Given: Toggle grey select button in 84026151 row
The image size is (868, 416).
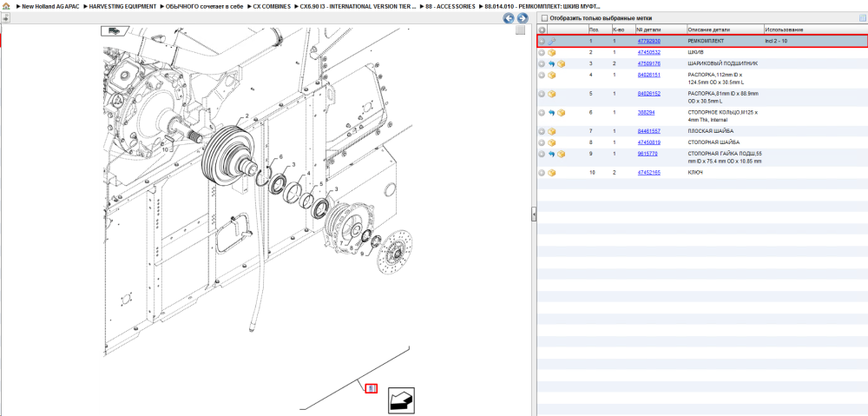Looking at the screenshot, I should click(542, 76).
